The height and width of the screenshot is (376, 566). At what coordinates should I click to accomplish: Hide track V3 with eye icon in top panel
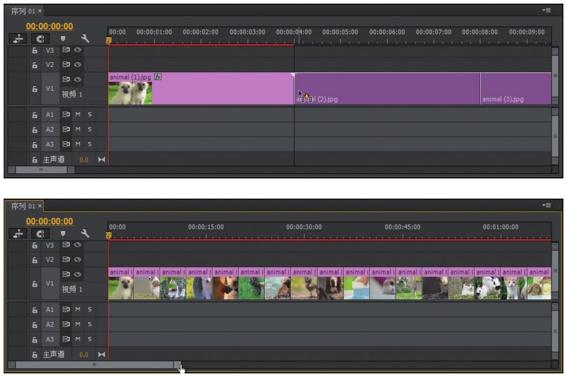pyautogui.click(x=78, y=50)
